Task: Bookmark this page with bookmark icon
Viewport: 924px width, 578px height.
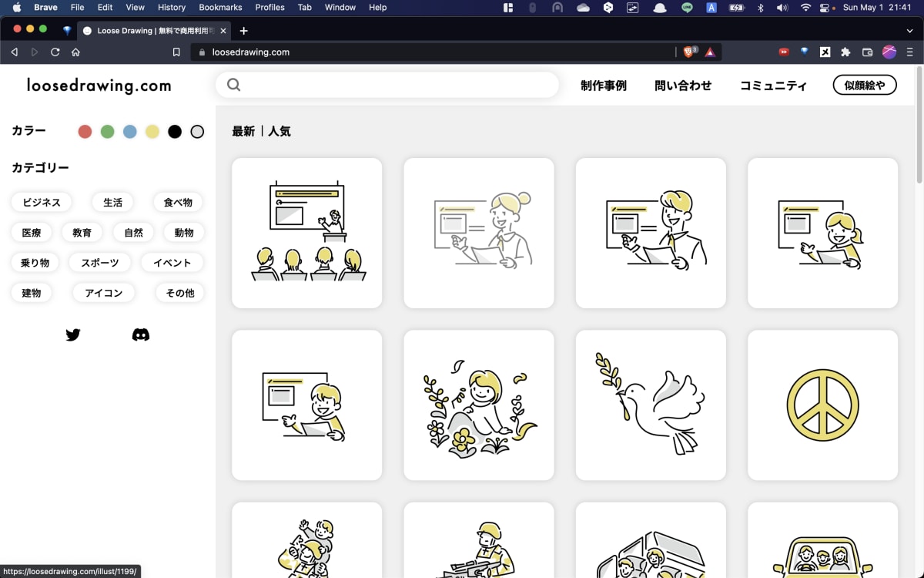Action: (x=176, y=52)
